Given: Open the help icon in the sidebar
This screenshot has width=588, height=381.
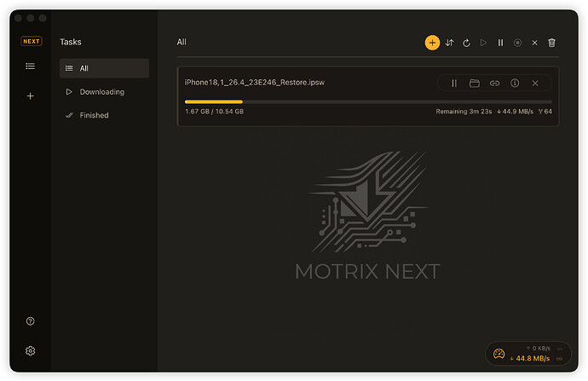Looking at the screenshot, I should [31, 321].
